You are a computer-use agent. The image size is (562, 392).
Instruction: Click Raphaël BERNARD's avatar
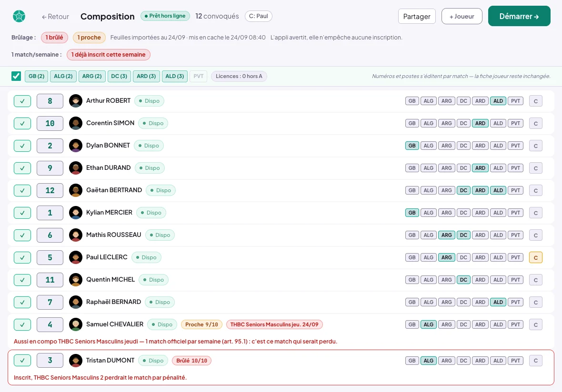point(76,302)
